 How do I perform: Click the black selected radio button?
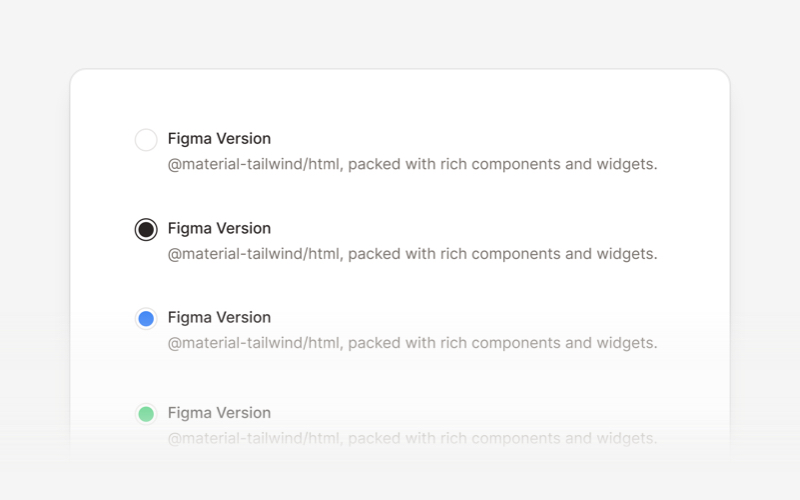coord(146,230)
